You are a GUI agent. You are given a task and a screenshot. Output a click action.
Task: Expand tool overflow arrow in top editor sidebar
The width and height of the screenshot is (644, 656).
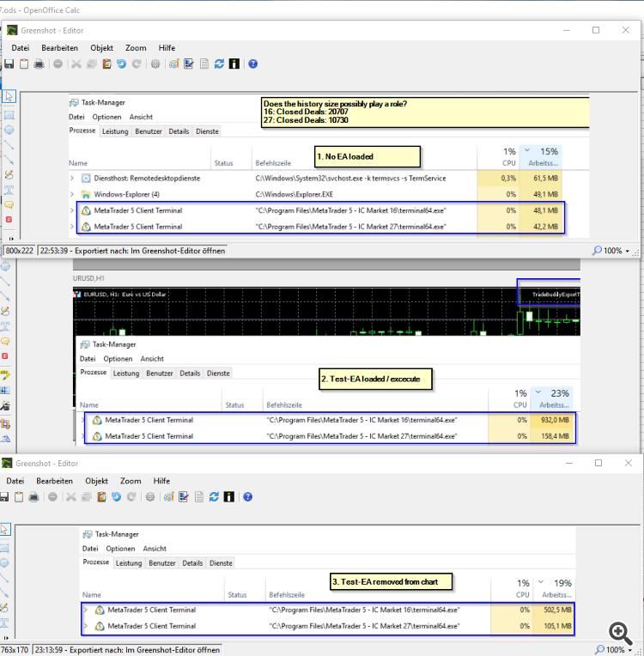coord(11,239)
